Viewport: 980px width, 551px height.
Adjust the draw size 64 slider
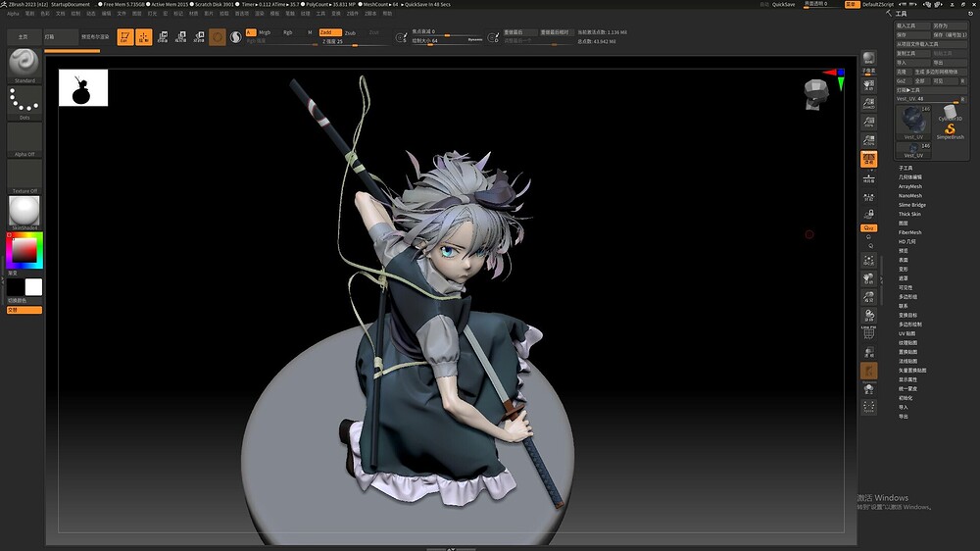click(447, 41)
